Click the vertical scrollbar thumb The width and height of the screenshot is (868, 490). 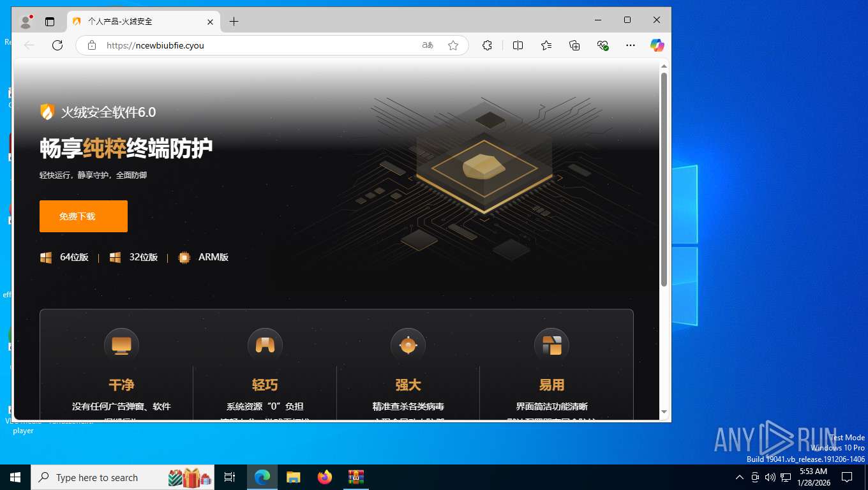[x=664, y=179]
